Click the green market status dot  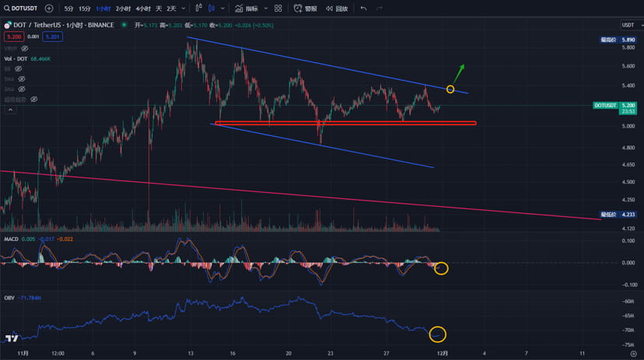pos(124,25)
